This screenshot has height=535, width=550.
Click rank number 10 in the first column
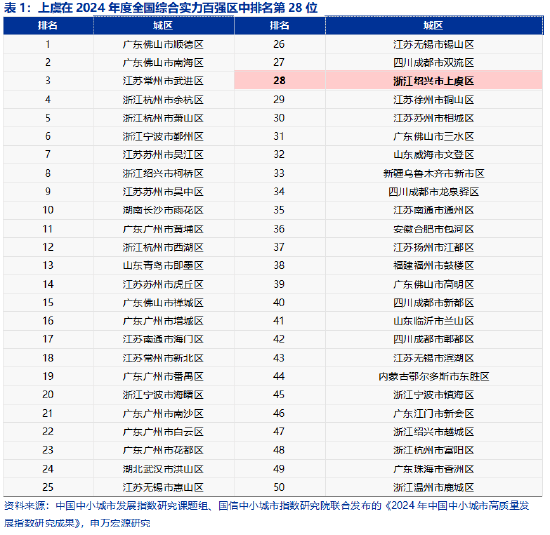point(48,210)
